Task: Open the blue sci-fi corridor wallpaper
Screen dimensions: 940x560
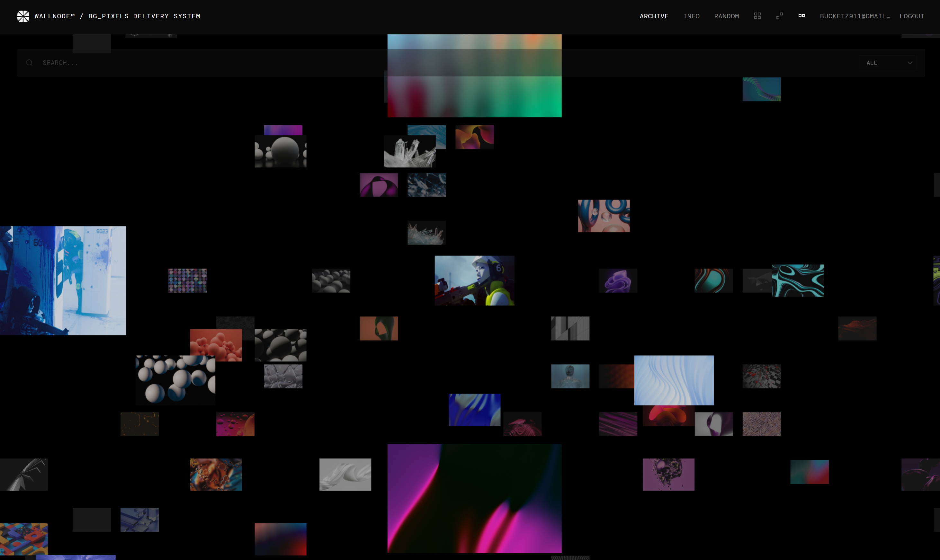Action: coord(63,280)
